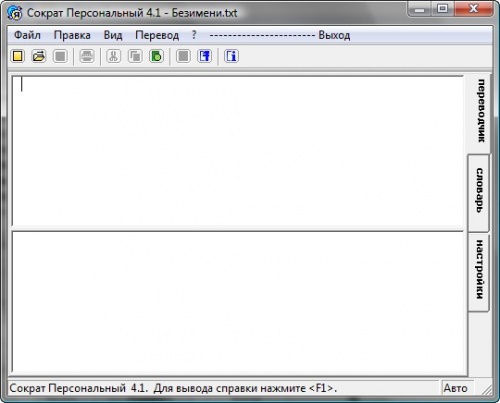500x403 pixels.
Task: Create a new document with yellow icon
Action: [x=18, y=56]
